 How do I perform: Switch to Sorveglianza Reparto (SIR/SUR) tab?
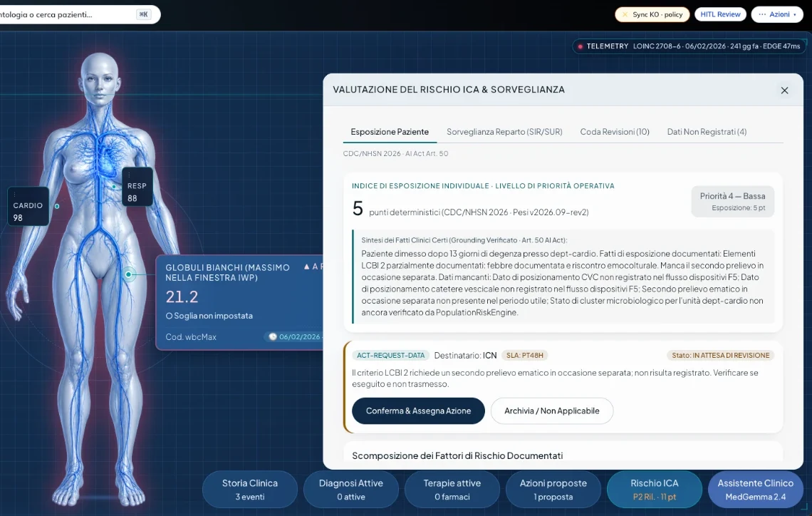(504, 132)
